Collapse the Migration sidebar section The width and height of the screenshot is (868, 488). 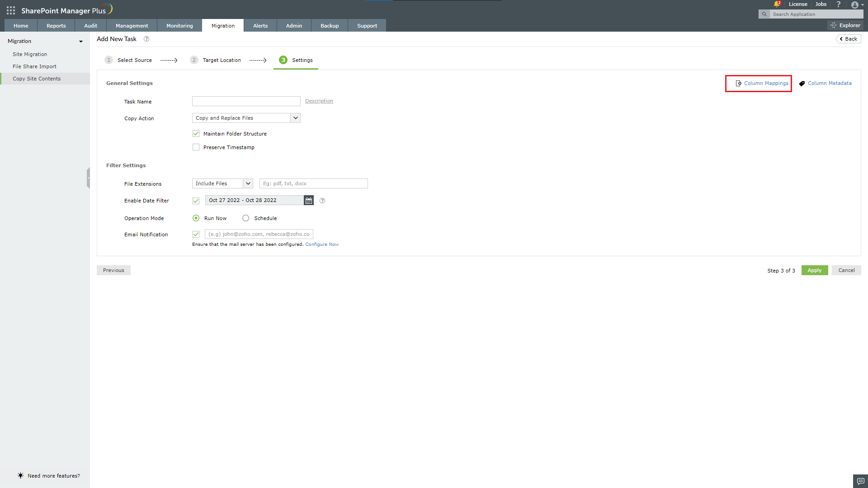pyautogui.click(x=81, y=41)
